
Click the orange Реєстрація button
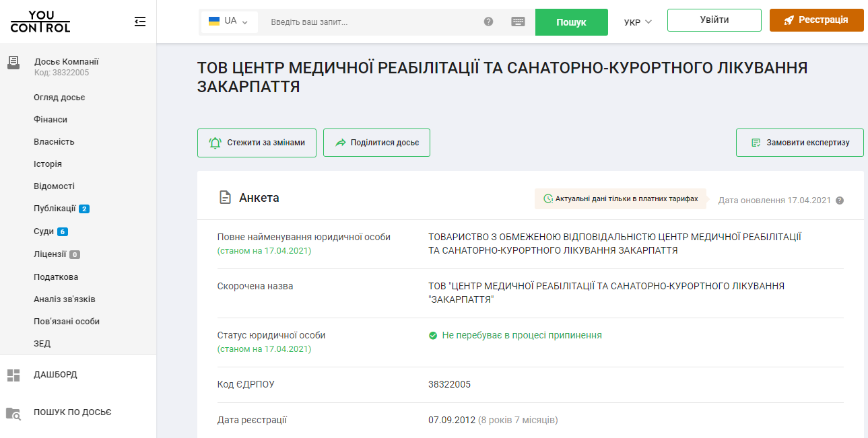click(816, 20)
